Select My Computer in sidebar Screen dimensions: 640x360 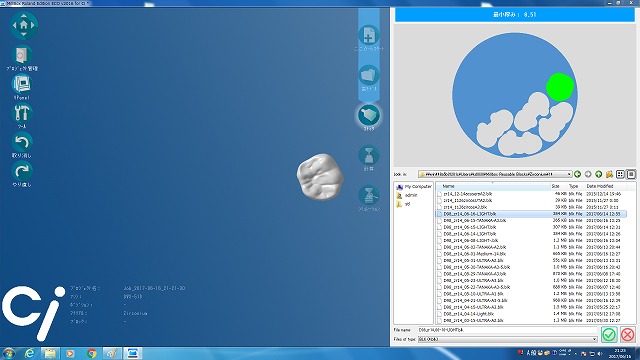414,187
